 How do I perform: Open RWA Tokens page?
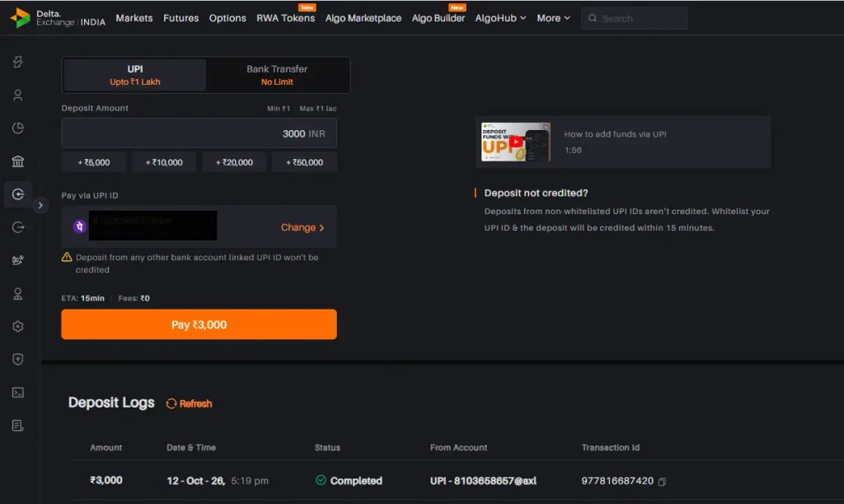click(286, 18)
